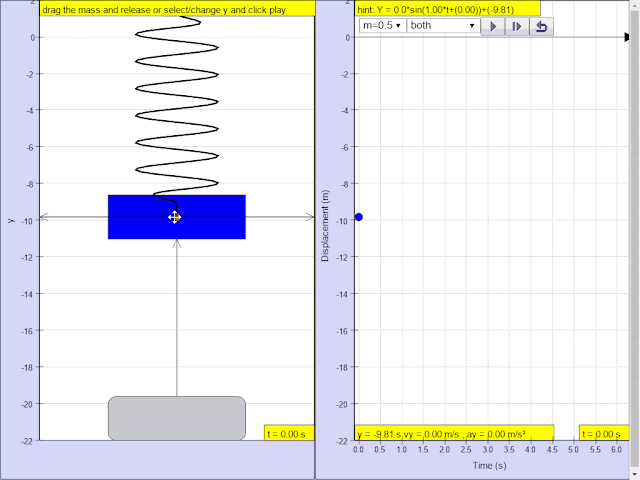Click the '4.5' tick on the time axis
Screen dimensions: 640x480
tap(552, 450)
